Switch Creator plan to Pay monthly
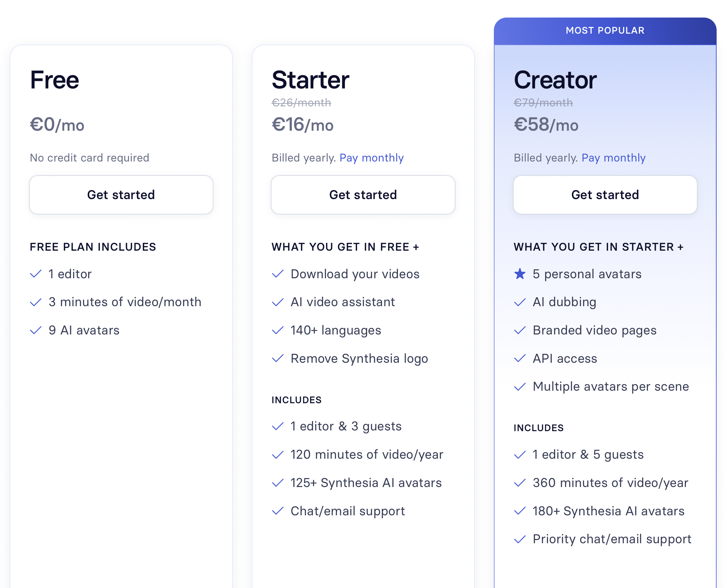The width and height of the screenshot is (727, 588). click(613, 158)
